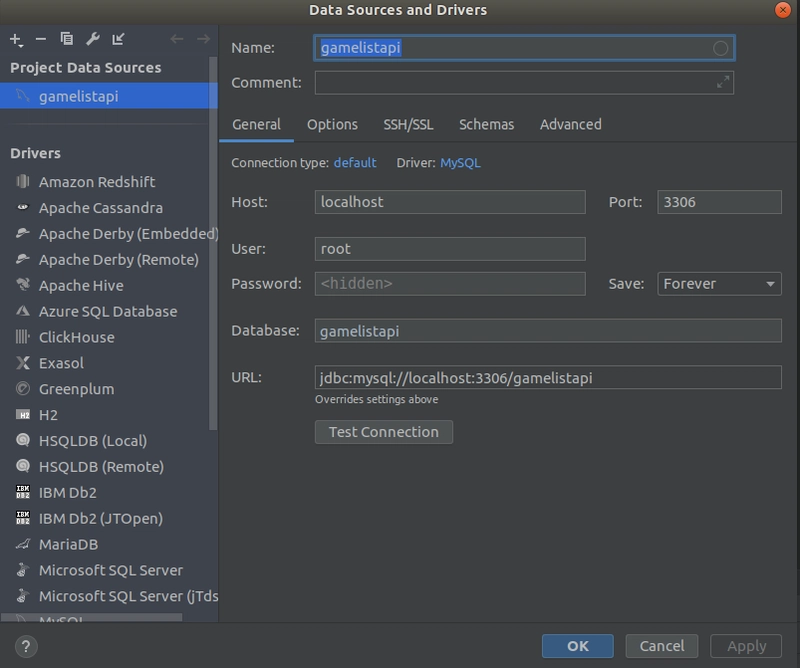Change connection type via default link

click(x=355, y=163)
